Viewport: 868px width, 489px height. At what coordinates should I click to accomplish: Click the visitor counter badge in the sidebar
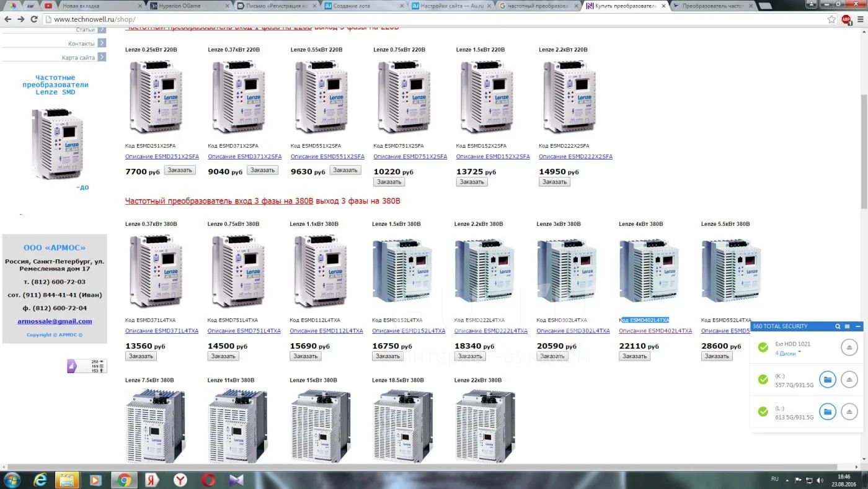tap(87, 366)
